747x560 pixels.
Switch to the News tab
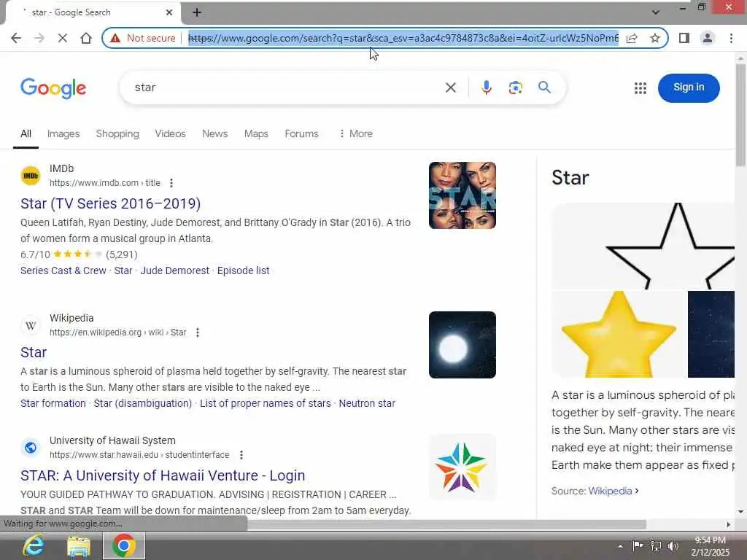pos(215,134)
